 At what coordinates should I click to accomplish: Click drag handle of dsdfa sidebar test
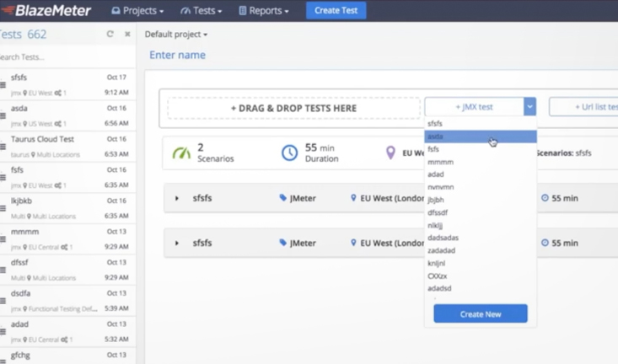pyautogui.click(x=3, y=301)
